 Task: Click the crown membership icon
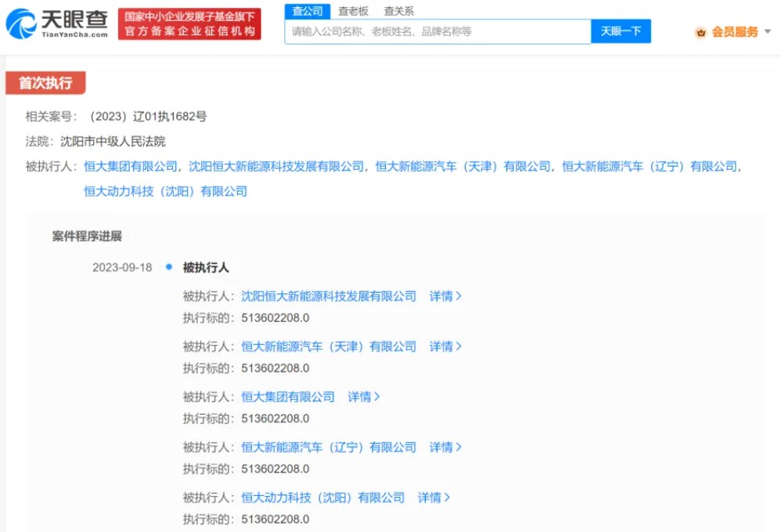coord(701,32)
